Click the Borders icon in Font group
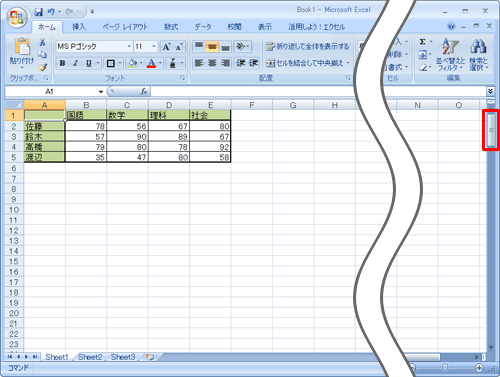The height and width of the screenshot is (377, 500). 110,63
